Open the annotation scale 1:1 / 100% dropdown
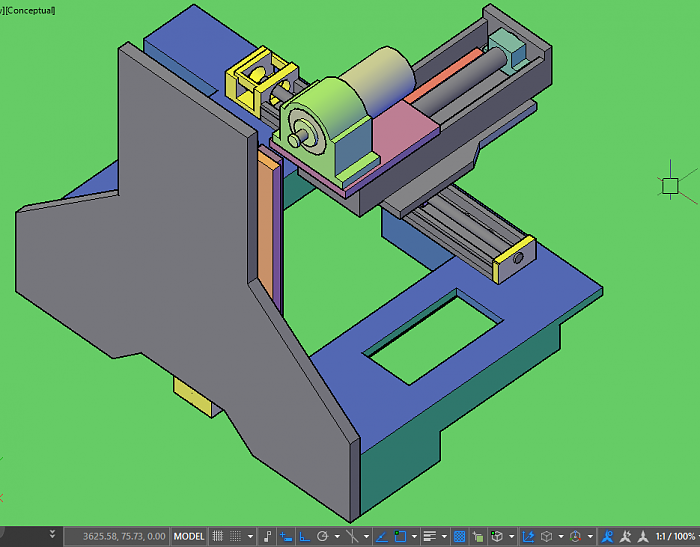This screenshot has width=700, height=547. [x=676, y=536]
